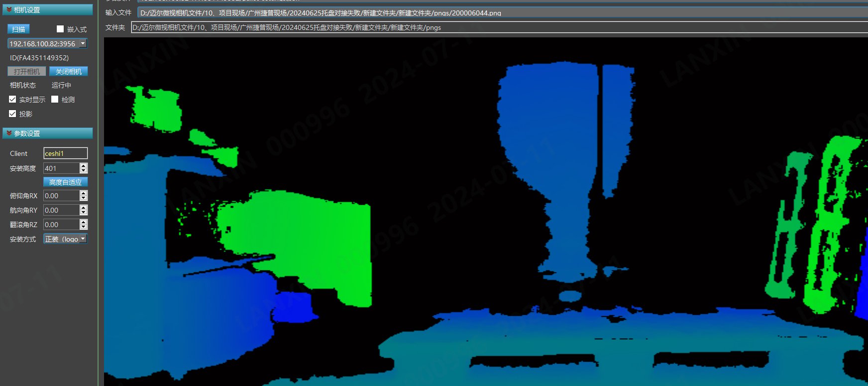Viewport: 868px width, 386px height.
Task: Click the 翻滚角RZ value field
Action: coord(61,225)
